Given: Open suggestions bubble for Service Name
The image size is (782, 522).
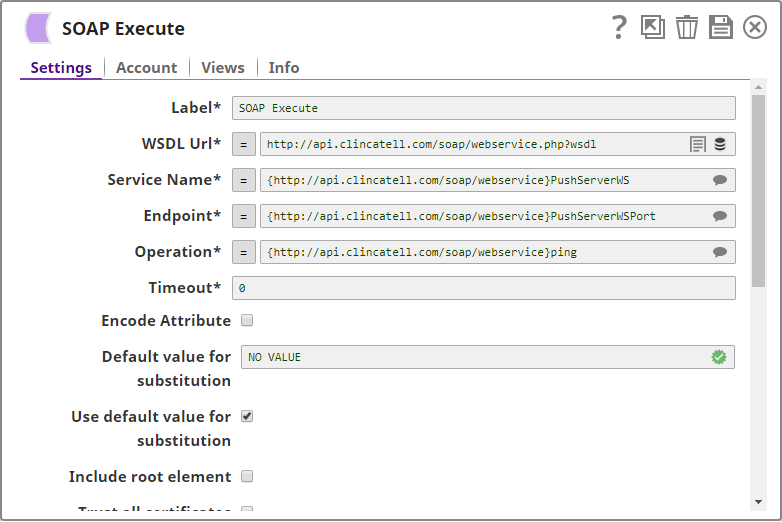Looking at the screenshot, I should tap(719, 180).
